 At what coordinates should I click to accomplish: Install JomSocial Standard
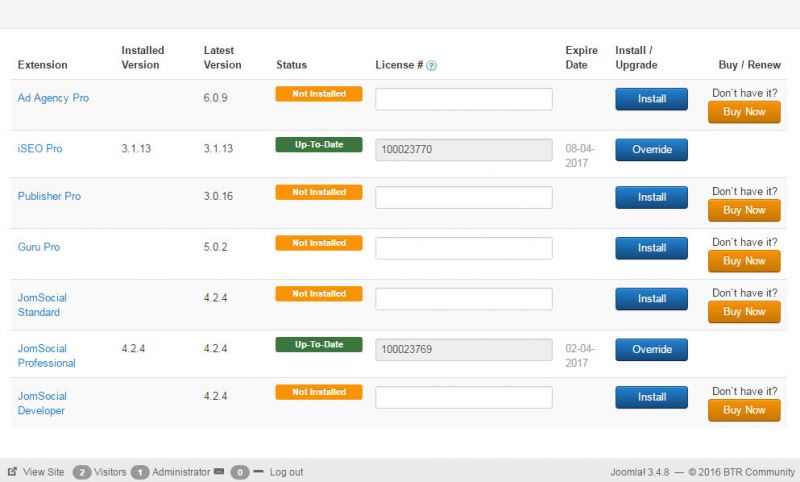tap(651, 299)
